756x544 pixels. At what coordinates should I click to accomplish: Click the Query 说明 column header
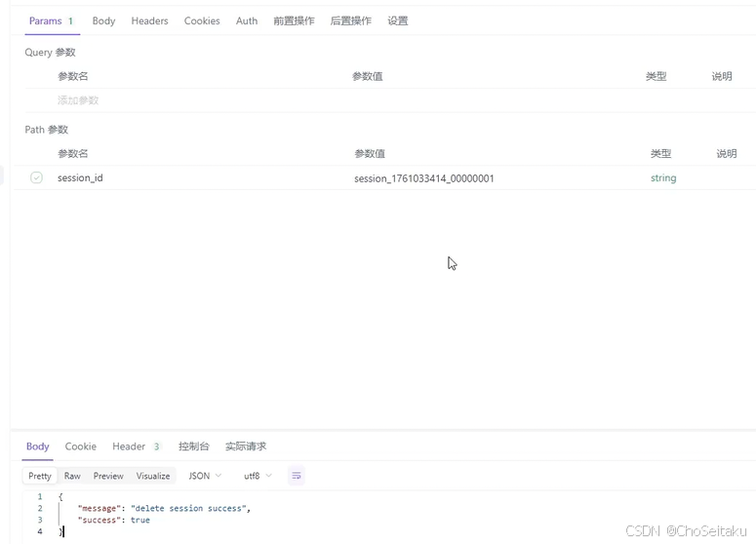(722, 76)
